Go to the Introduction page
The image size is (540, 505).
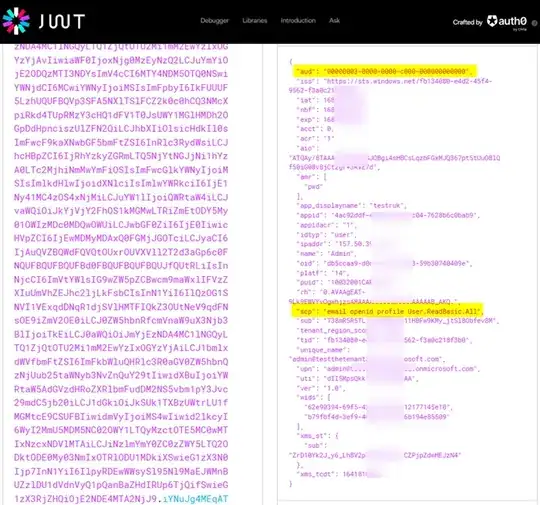[298, 21]
